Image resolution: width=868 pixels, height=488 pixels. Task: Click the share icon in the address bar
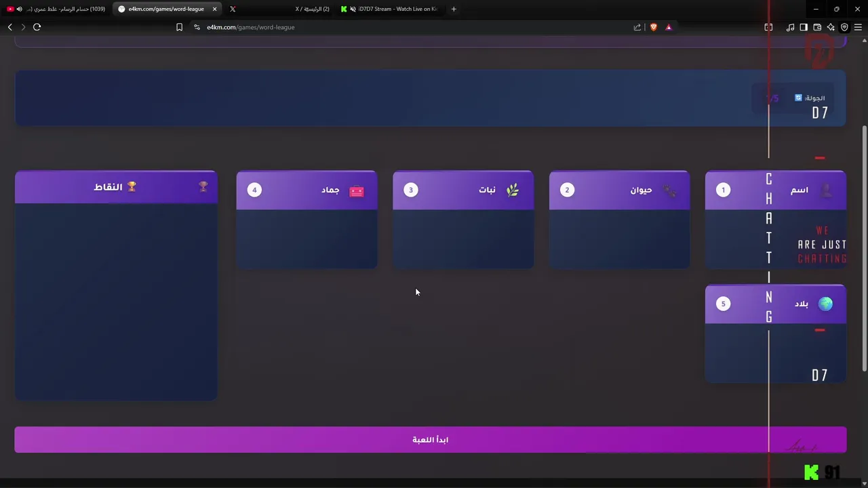click(x=637, y=27)
